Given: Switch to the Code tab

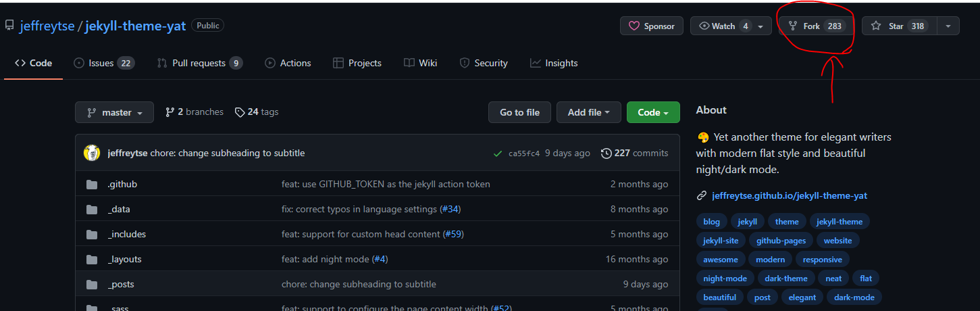Looking at the screenshot, I should (x=33, y=63).
